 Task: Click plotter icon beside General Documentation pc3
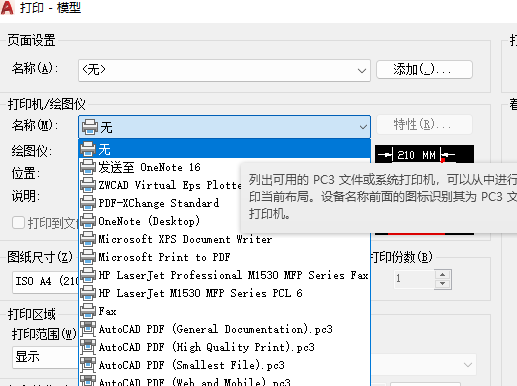pos(88,329)
